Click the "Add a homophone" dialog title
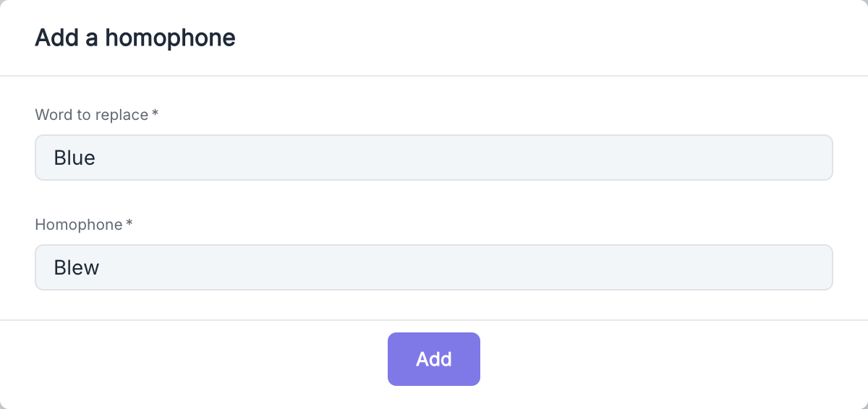868x409 pixels. pos(135,38)
